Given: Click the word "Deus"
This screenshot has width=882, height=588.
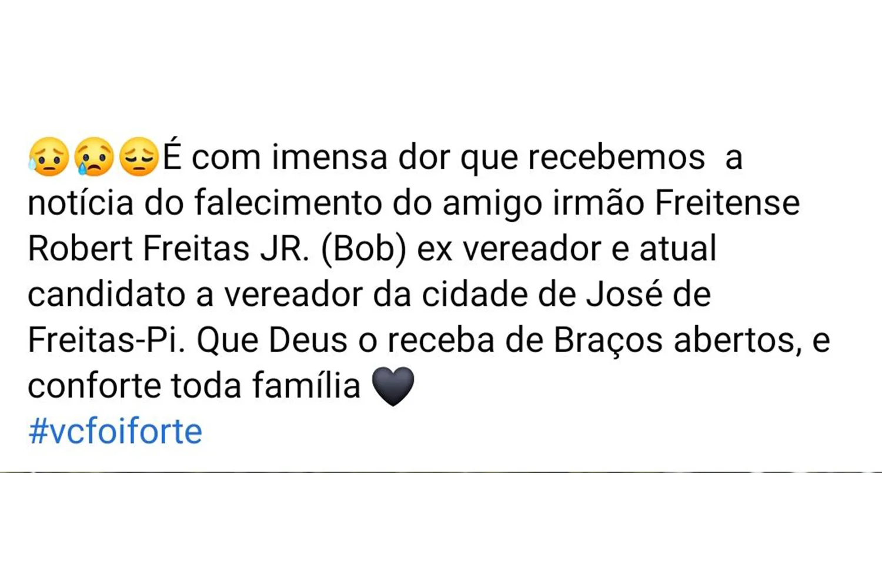Looking at the screenshot, I should click(308, 340).
